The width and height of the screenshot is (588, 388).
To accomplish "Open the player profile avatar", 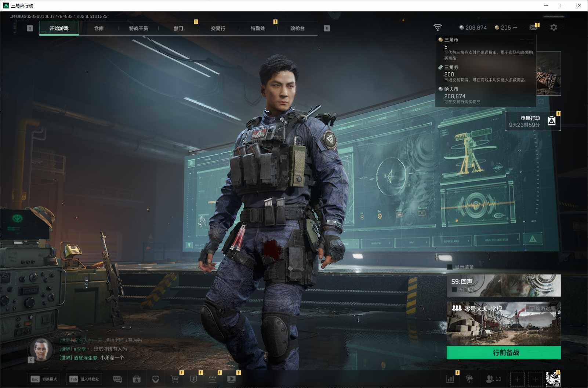I will [x=553, y=379].
